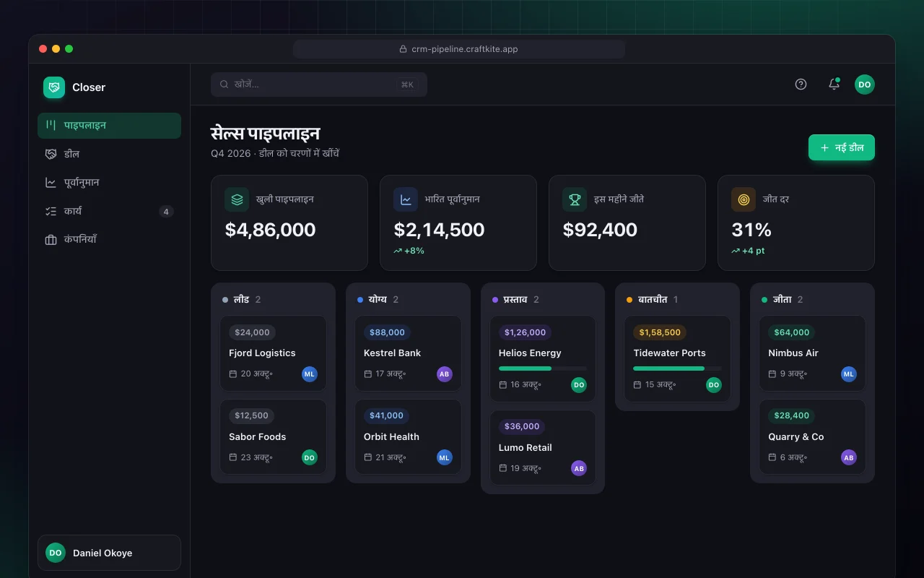This screenshot has width=924, height=578.
Task: Click the DO avatar on Helios Energy
Action: pyautogui.click(x=579, y=385)
